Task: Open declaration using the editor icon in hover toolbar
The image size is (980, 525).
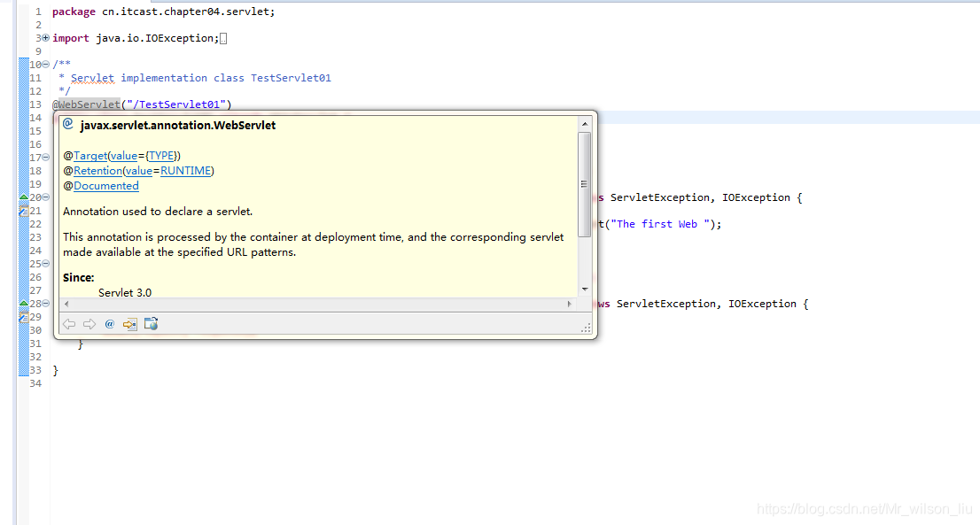Action: click(129, 323)
